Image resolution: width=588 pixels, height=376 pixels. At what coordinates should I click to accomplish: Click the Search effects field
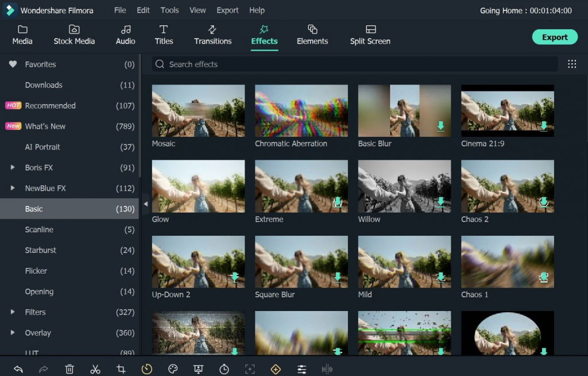[x=354, y=64]
